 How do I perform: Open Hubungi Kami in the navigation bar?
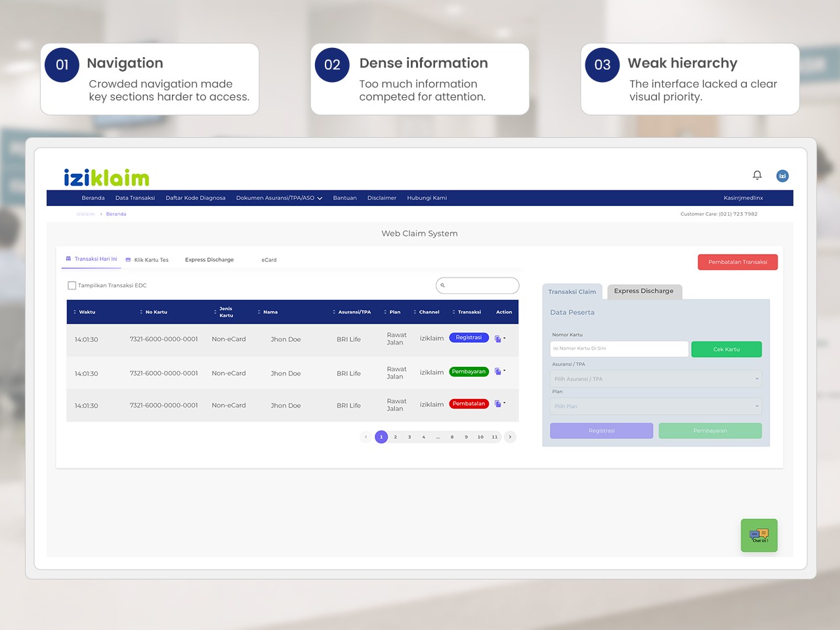tap(427, 198)
